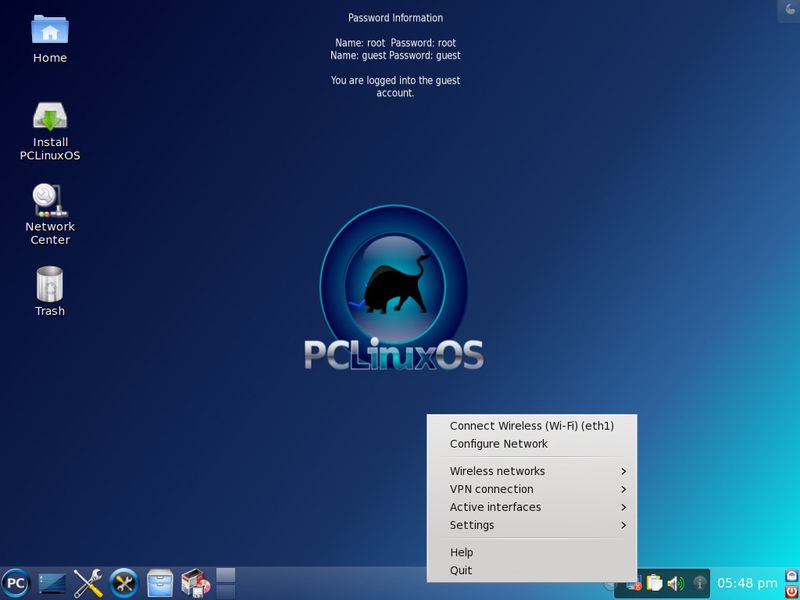Open the Klipper clipboard tray icon
Image resolution: width=800 pixels, height=600 pixels.
click(x=654, y=583)
